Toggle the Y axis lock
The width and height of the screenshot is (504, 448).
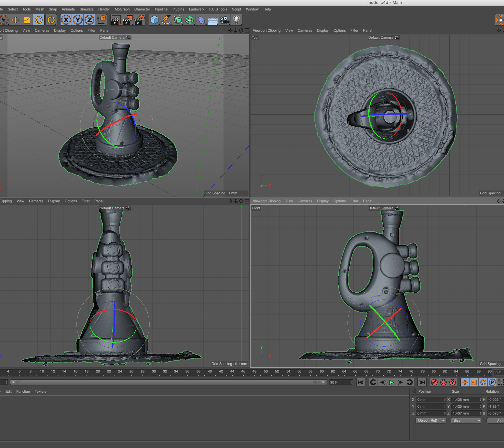(x=78, y=20)
